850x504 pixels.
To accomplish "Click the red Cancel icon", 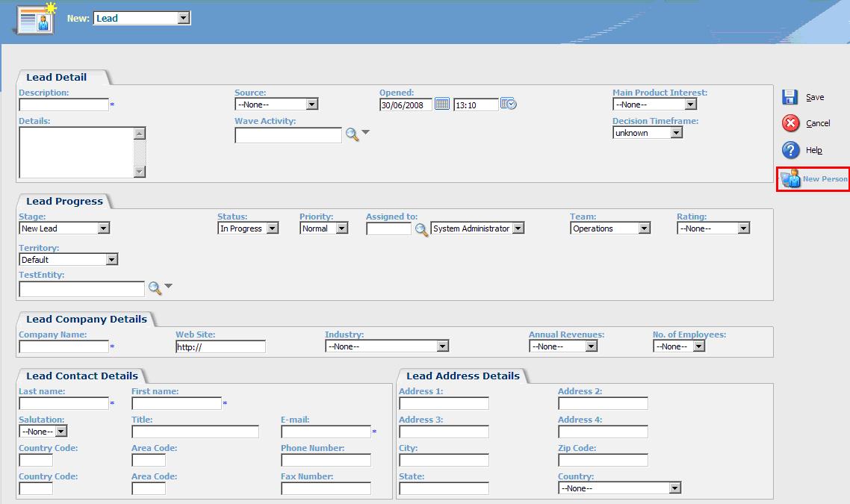I will click(790, 123).
